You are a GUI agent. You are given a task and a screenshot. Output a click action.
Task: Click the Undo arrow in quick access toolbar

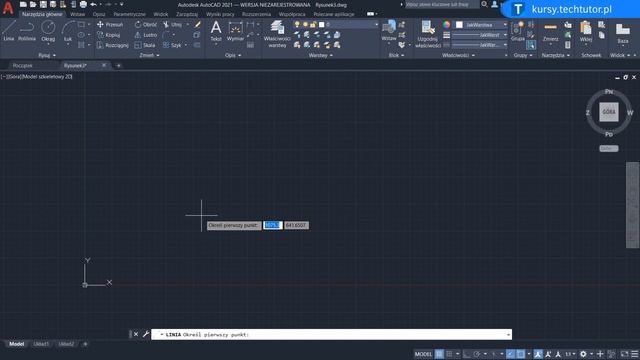(93, 4)
